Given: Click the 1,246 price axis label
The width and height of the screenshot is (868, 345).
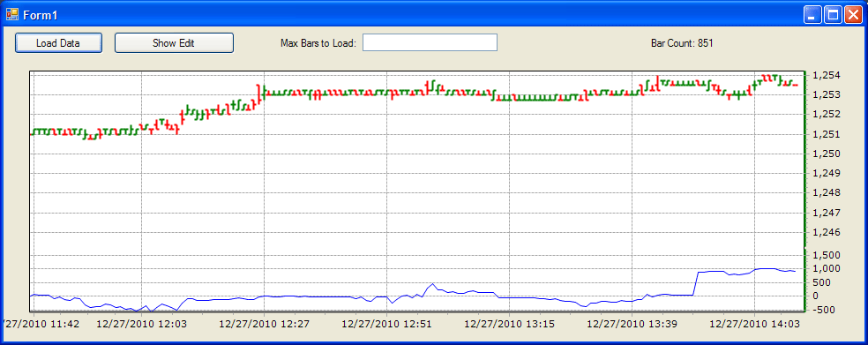Looking at the screenshot, I should [826, 232].
